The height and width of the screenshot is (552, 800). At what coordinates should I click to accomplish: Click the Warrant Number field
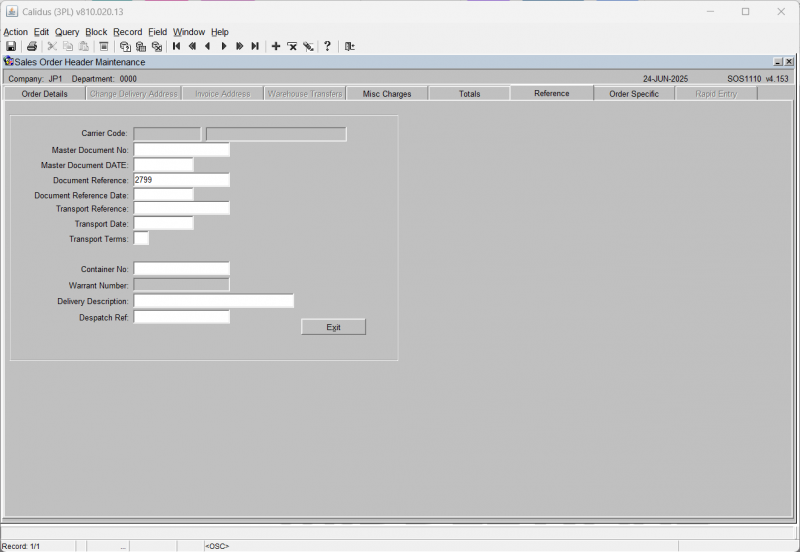coord(182,285)
